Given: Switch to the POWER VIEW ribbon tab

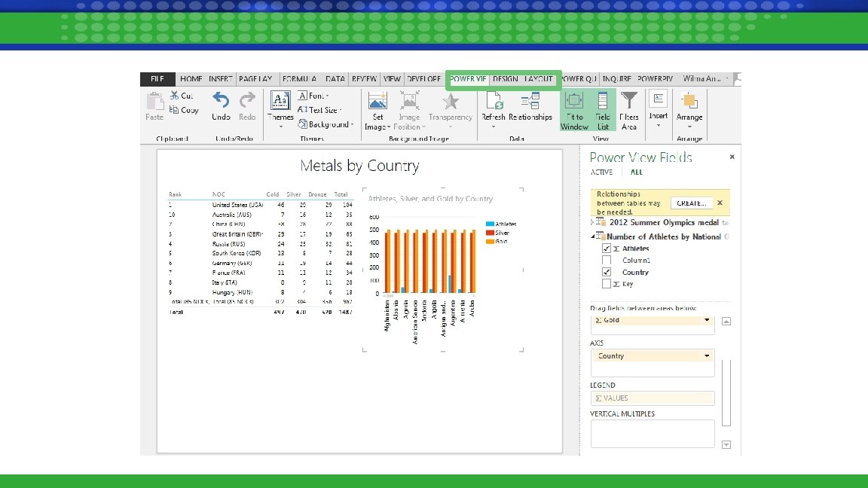Looking at the screenshot, I should (468, 79).
